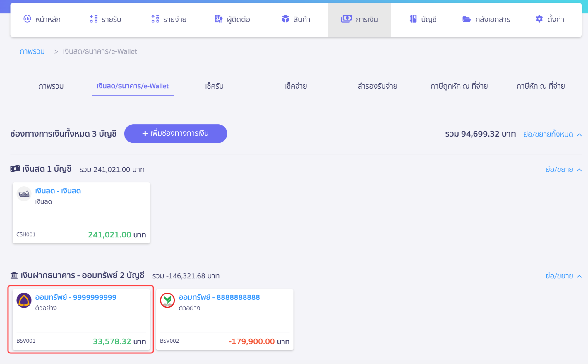
Task: Collapse the เงินสด section with ย่อ/ขยาย
Action: (563, 170)
